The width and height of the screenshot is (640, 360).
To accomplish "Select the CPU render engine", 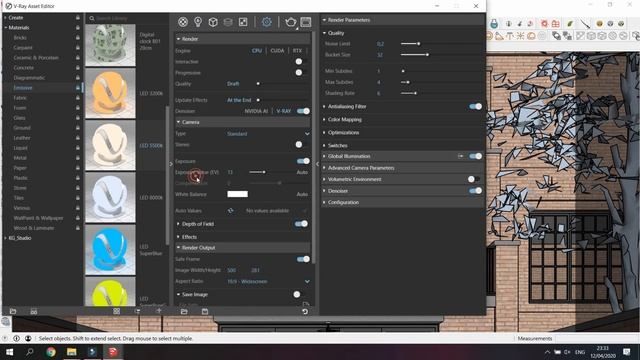I will 257,51.
